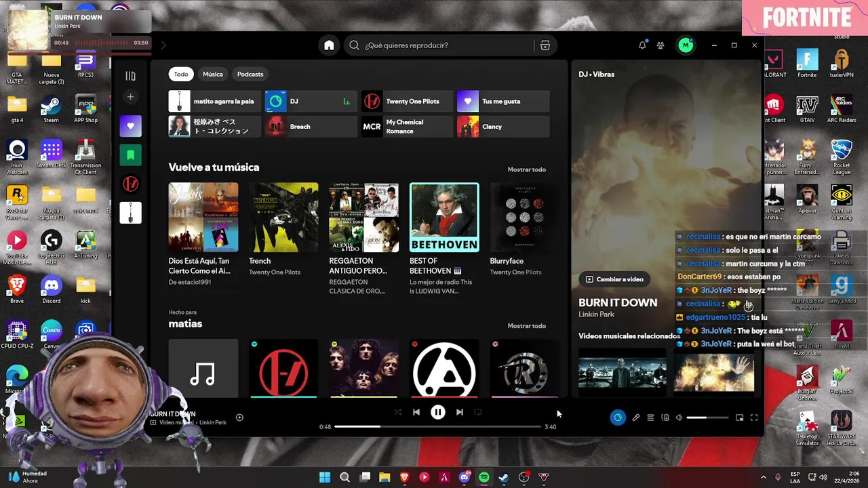Open the Spotify profile avatar menu
The height and width of the screenshot is (488, 868).
pyautogui.click(x=686, y=45)
